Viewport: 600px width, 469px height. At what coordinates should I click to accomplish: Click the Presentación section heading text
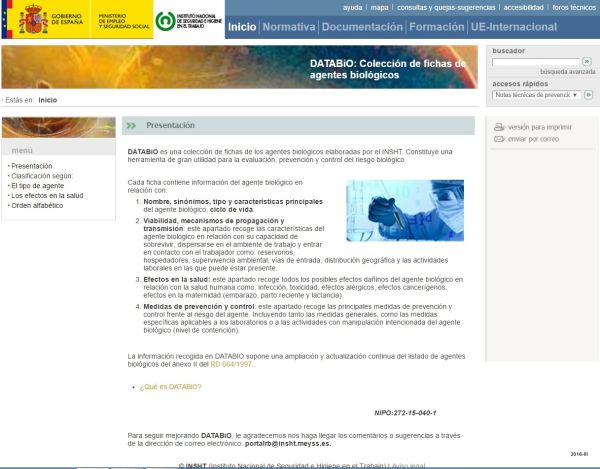[x=170, y=125]
